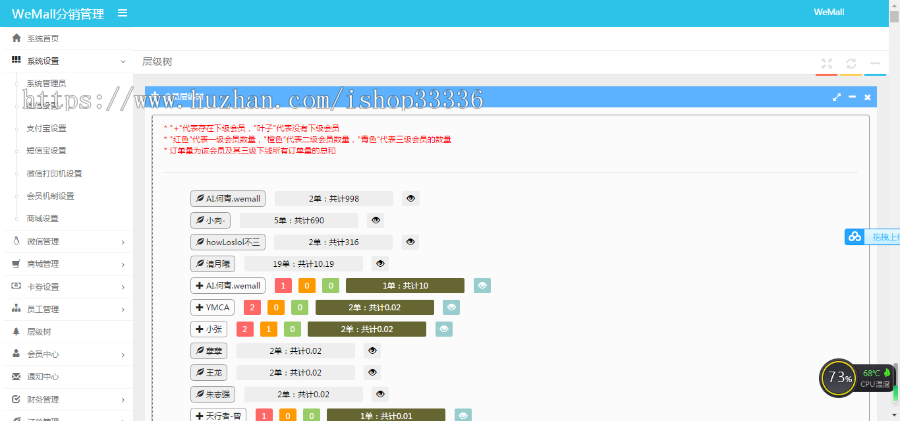Open 支付宝设置 submenu item

coord(46,128)
